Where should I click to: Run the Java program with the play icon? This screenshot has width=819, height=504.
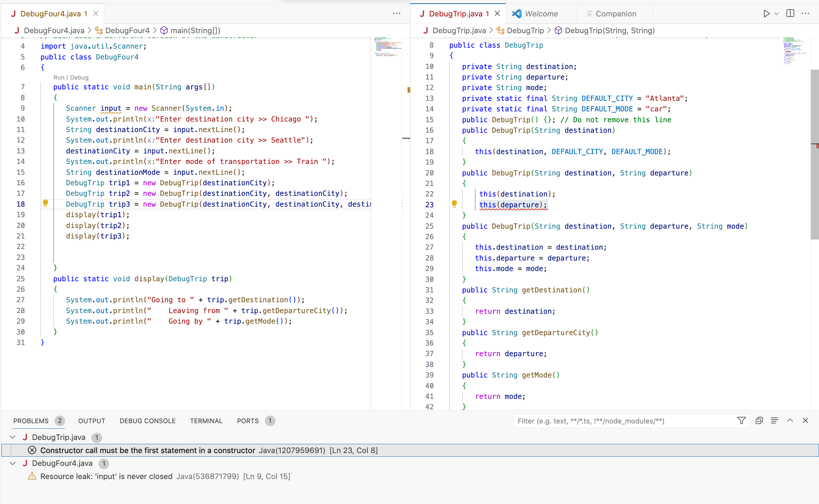(766, 14)
